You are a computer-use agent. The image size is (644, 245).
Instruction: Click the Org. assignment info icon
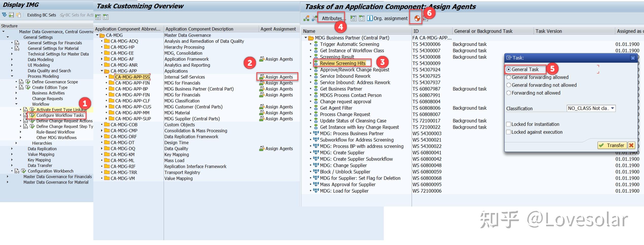pos(370,18)
